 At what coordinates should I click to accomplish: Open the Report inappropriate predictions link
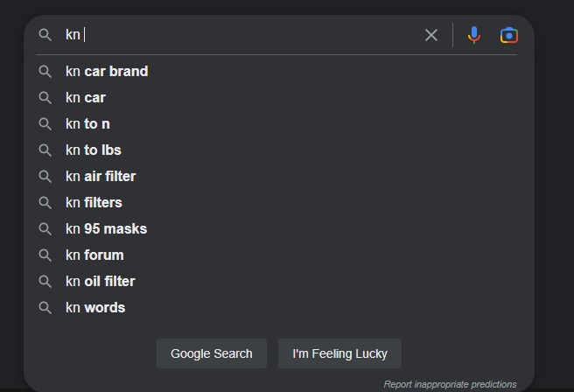click(x=450, y=384)
